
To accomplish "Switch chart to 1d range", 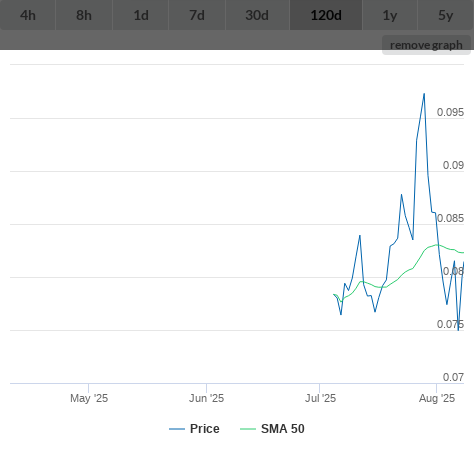I will [141, 15].
